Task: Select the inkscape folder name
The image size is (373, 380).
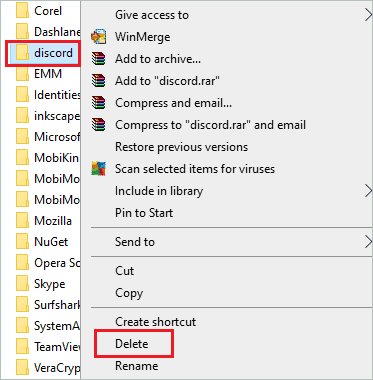Action: 57,116
